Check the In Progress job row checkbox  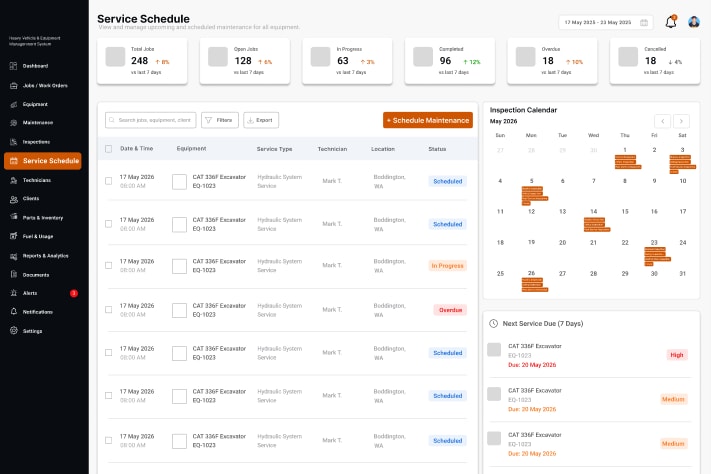coord(108,265)
